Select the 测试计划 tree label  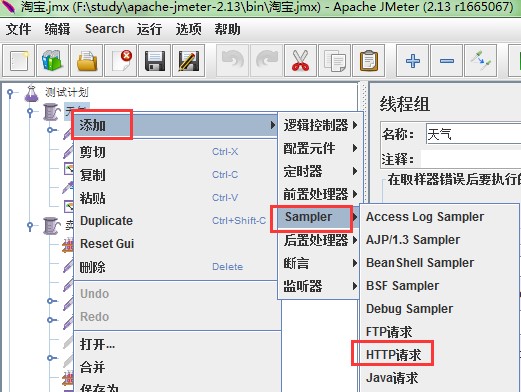coord(67,92)
